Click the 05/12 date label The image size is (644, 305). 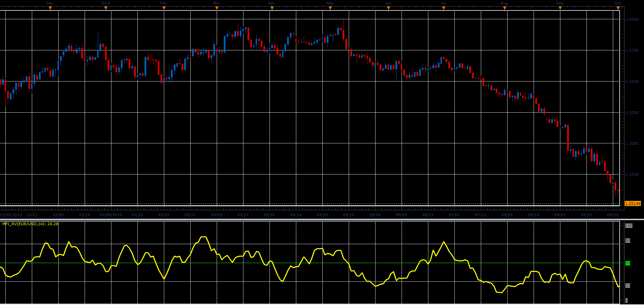(x=349, y=215)
